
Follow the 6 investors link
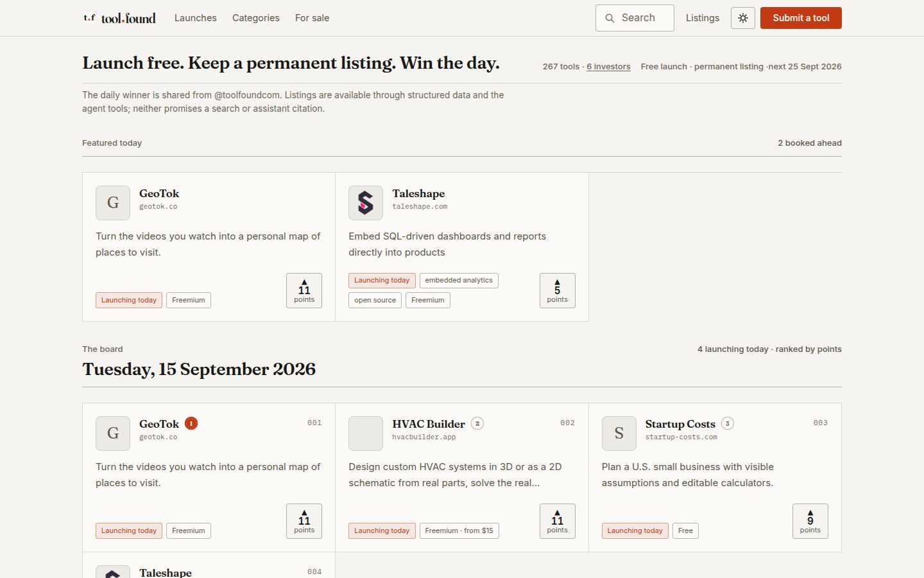point(608,67)
